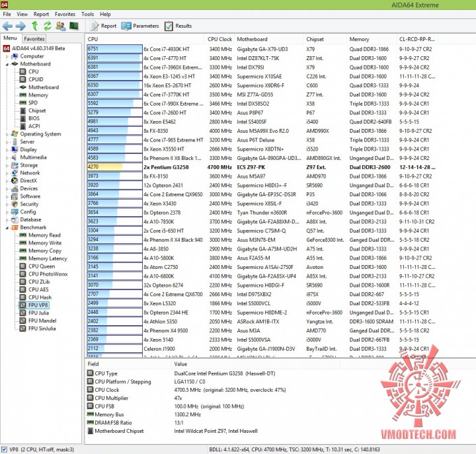Select CPU AES benchmark
Image resolution: width=476 pixels, height=454 pixels.
[38, 289]
